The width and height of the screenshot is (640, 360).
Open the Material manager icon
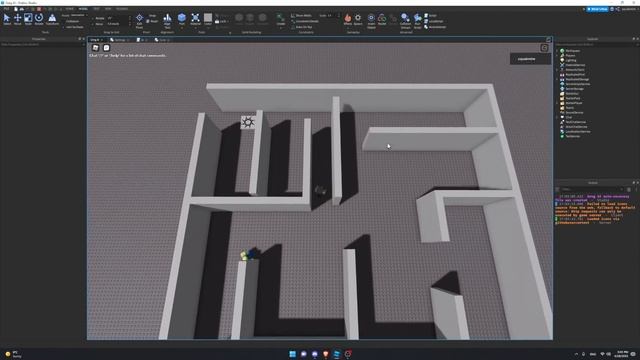pos(196,19)
